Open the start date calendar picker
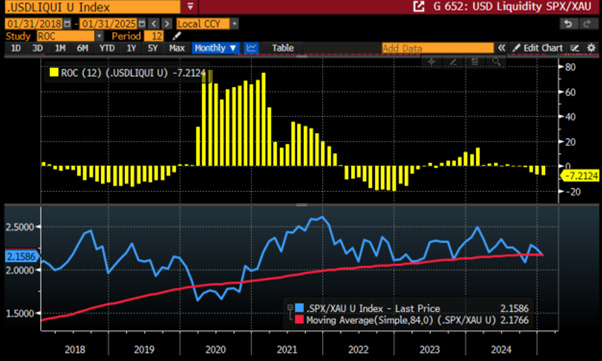Image resolution: width=602 pixels, height=361 pixels. 67,24
